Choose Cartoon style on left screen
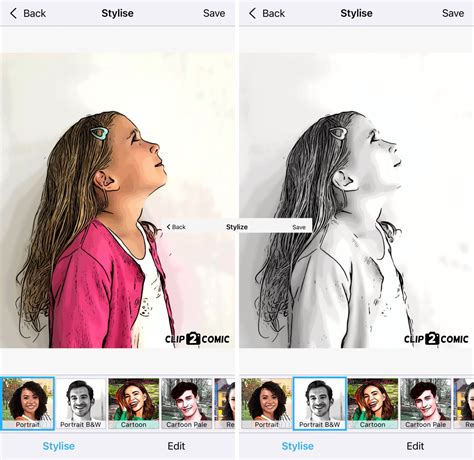The height and width of the screenshot is (460, 474). pos(134,403)
